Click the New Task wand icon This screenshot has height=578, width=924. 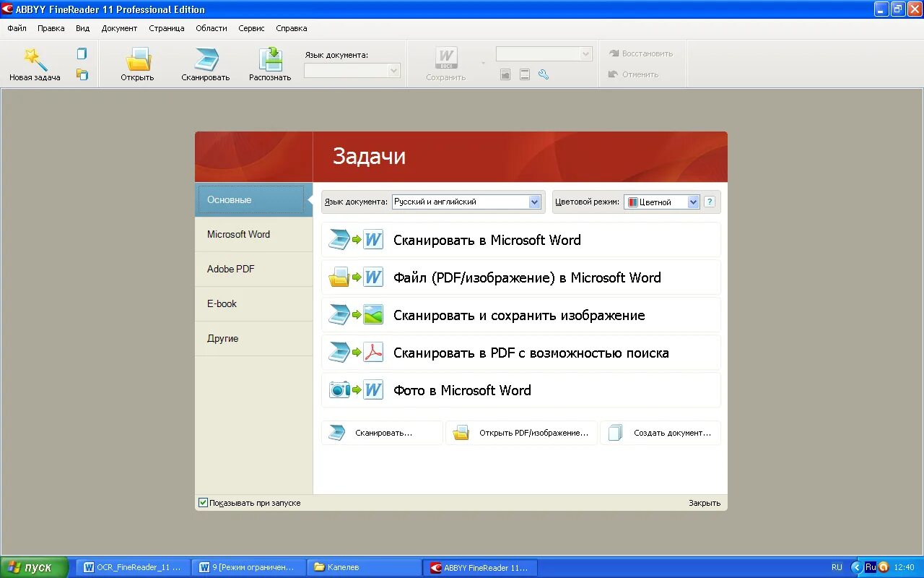[35, 59]
